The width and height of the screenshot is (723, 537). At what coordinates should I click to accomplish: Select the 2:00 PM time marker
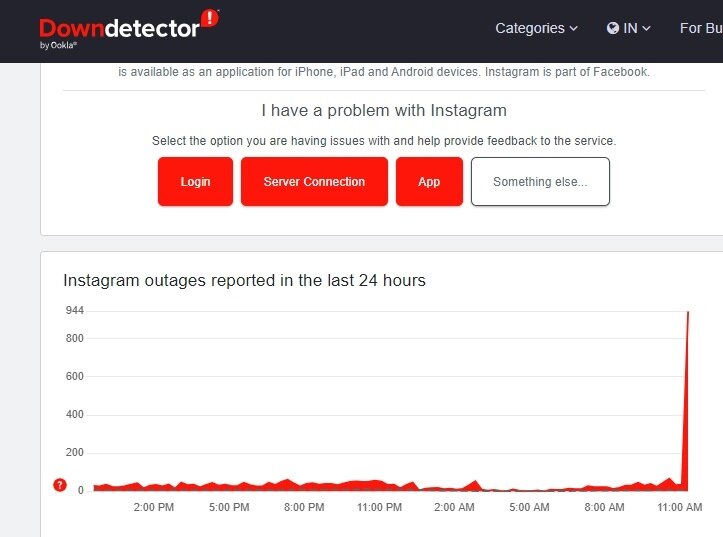[x=154, y=508]
